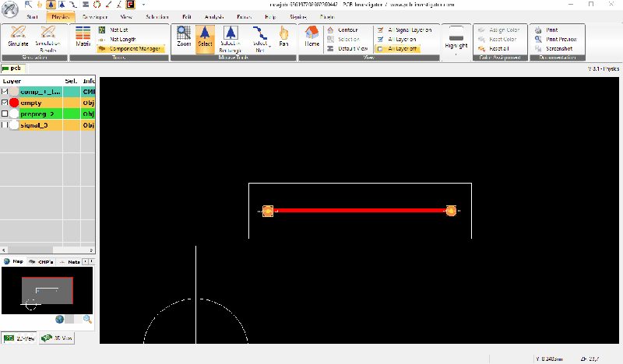Open the Start ribbon tab
The width and height of the screenshot is (623, 364).
click(32, 17)
